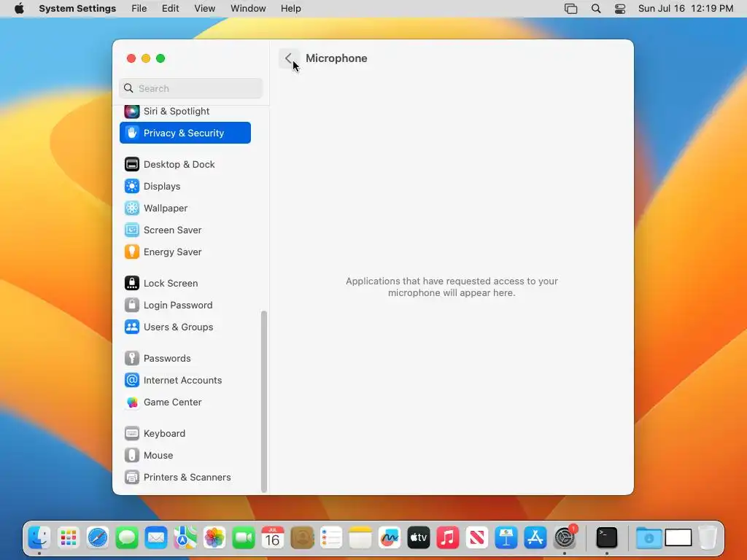
Task: Open the Help menu
Action: [x=290, y=9]
